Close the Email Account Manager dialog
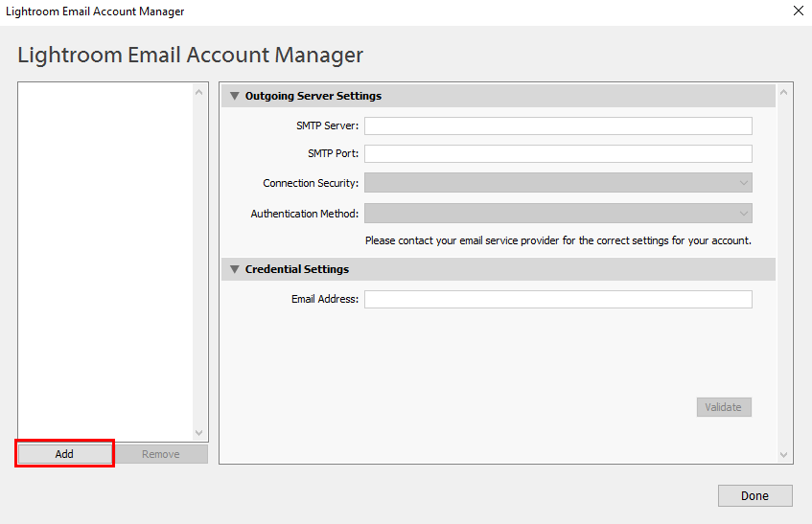 [798, 11]
